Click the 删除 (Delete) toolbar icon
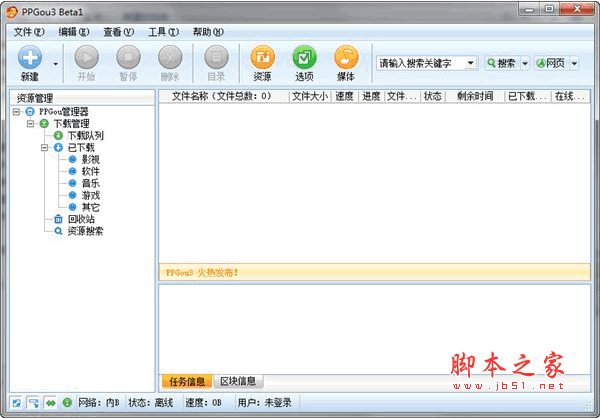Screen dimensions: 600x419 (x=170, y=57)
